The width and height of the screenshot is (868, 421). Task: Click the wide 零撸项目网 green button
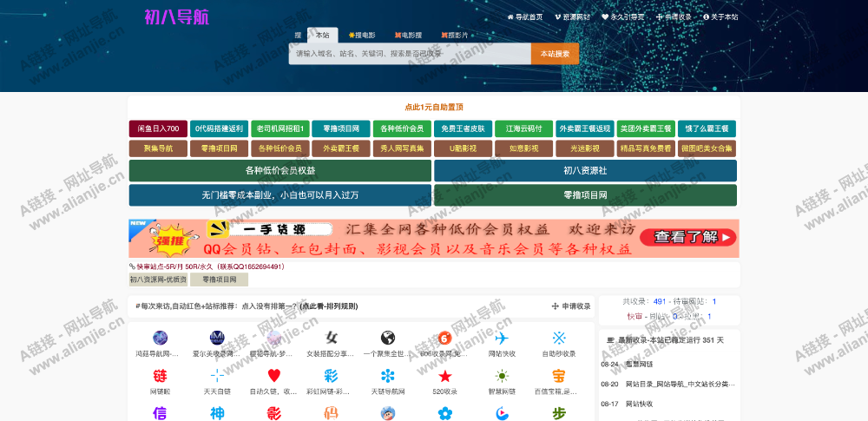(585, 195)
